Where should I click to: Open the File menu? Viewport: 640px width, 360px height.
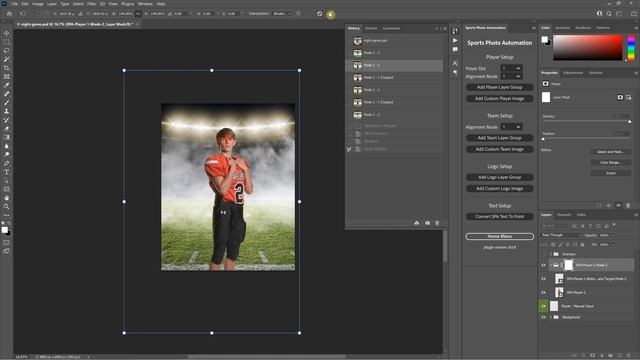14,4
